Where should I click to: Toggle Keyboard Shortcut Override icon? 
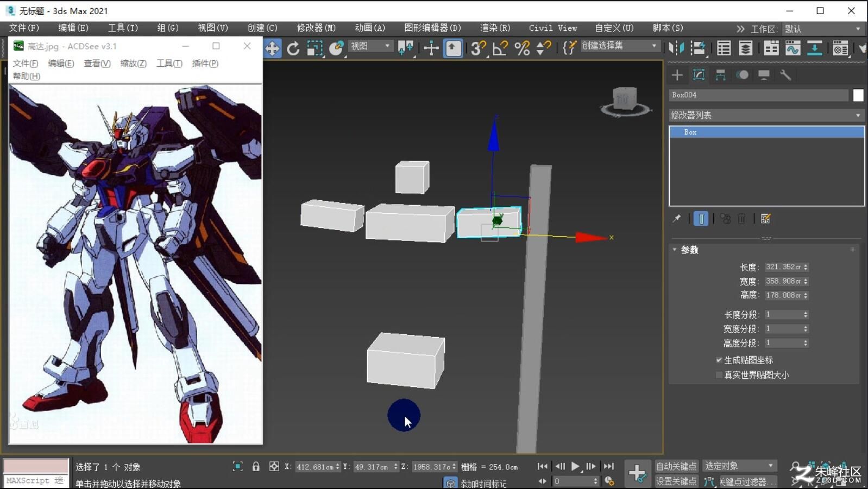453,48
